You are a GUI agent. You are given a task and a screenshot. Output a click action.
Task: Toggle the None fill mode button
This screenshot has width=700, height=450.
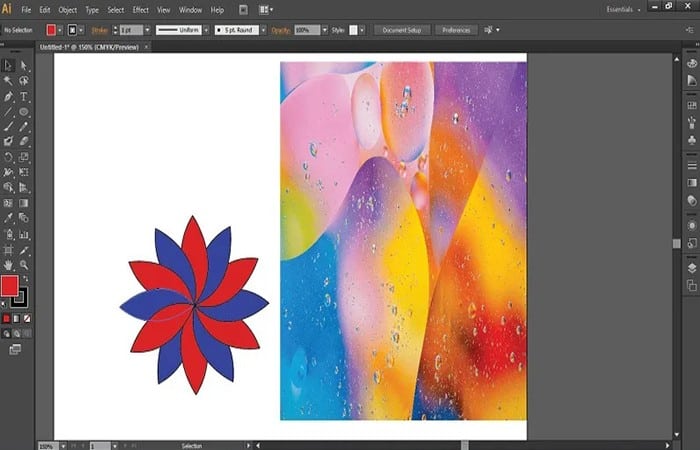[25, 317]
